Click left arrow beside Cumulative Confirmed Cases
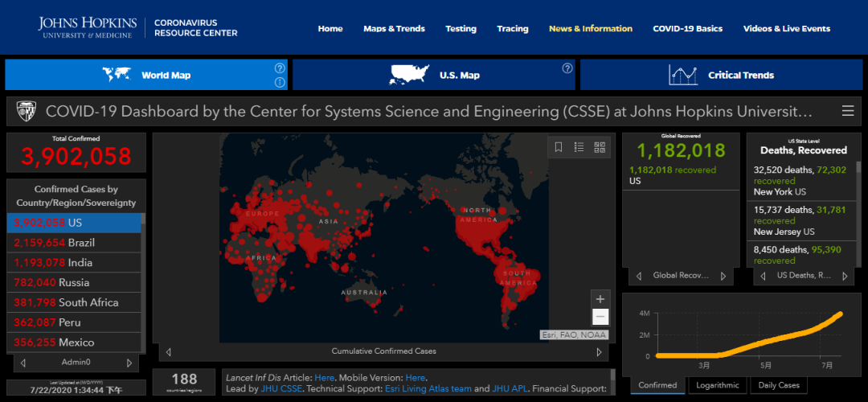The image size is (868, 402). tap(168, 351)
